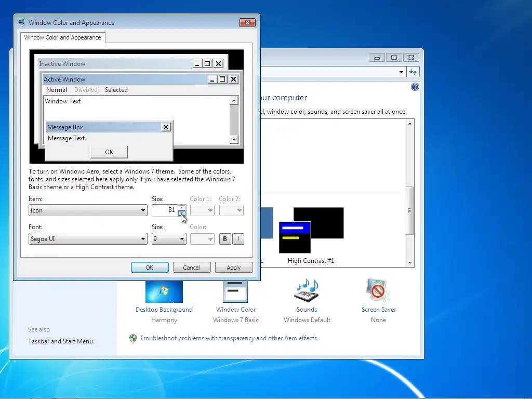Open the Font dropdown showing Segoe UI

coord(88,239)
